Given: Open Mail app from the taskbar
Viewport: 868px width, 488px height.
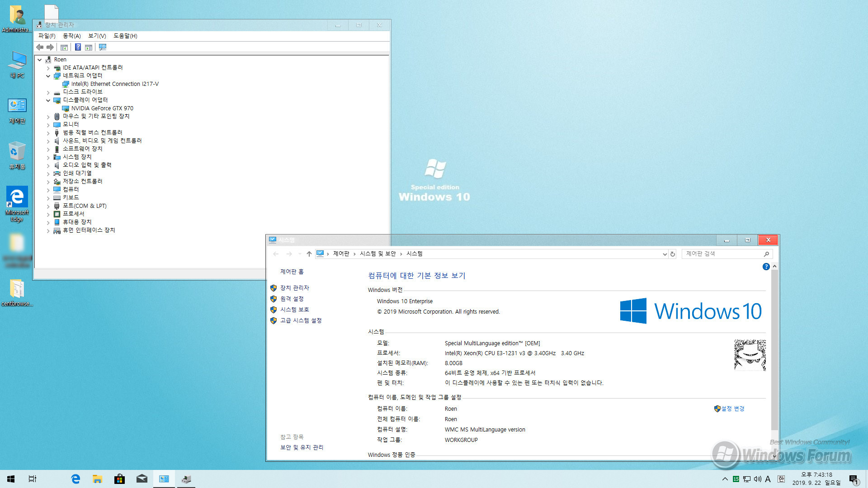Looking at the screenshot, I should [x=142, y=479].
